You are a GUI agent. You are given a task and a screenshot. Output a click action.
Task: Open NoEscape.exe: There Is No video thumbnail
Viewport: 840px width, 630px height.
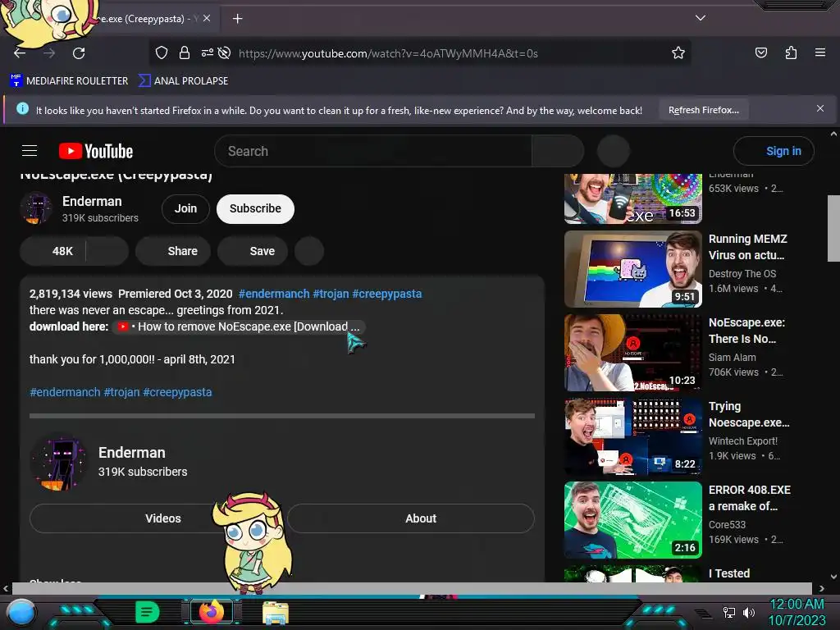click(633, 353)
